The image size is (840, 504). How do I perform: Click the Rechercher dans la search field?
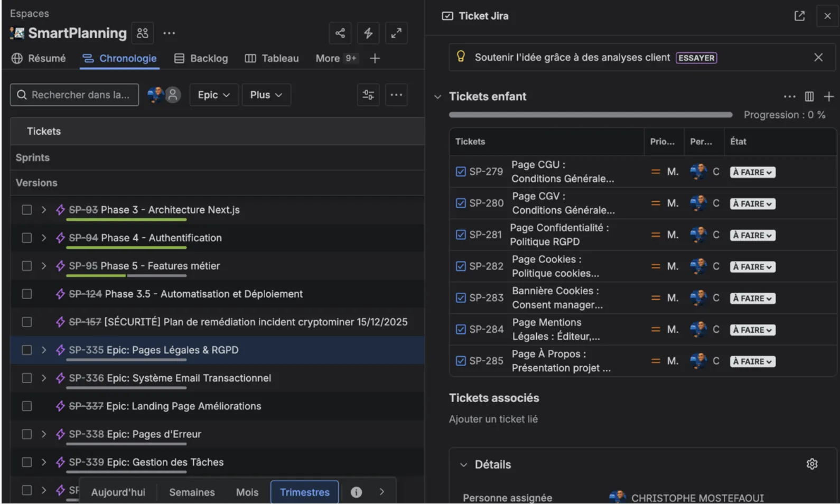click(74, 95)
